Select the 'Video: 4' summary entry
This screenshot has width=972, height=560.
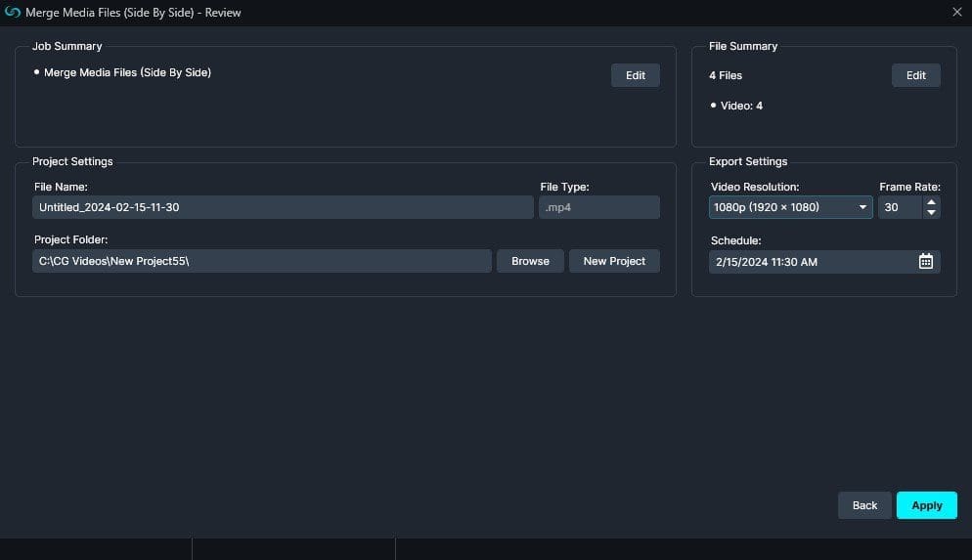(x=741, y=106)
